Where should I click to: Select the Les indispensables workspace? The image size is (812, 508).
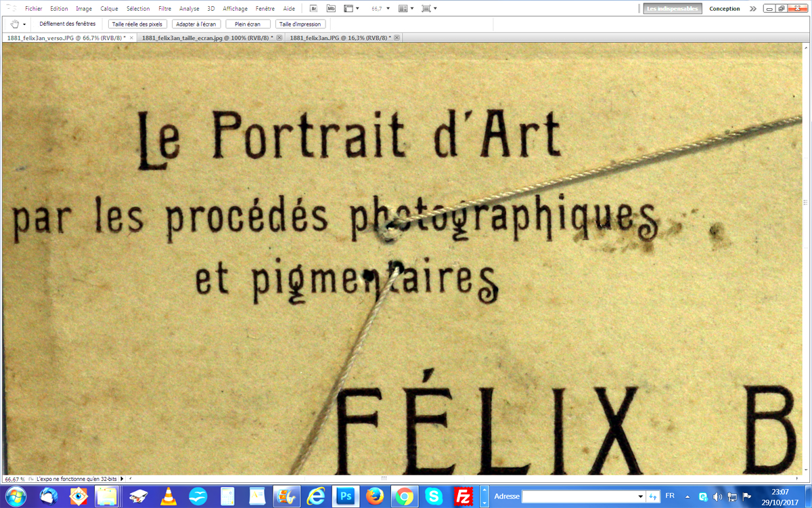click(672, 9)
